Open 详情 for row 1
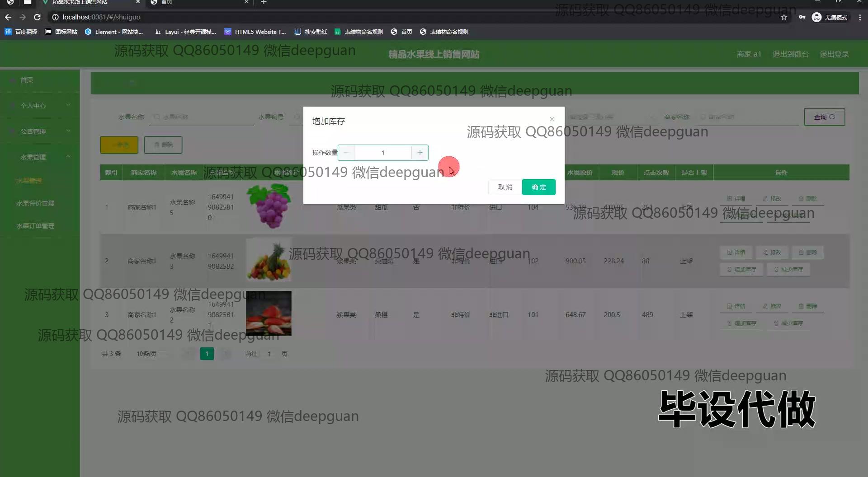868x477 pixels. point(736,199)
